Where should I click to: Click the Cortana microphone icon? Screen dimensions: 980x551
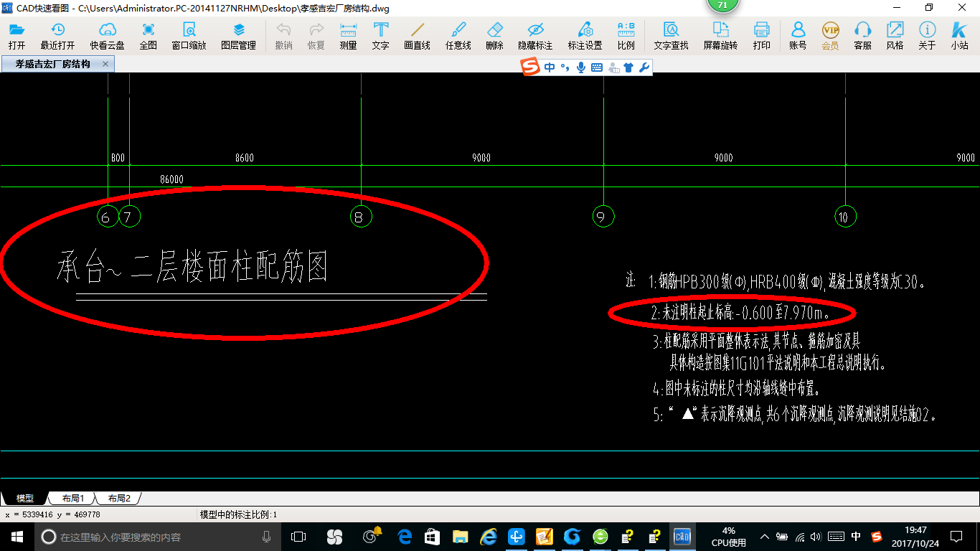(267, 536)
